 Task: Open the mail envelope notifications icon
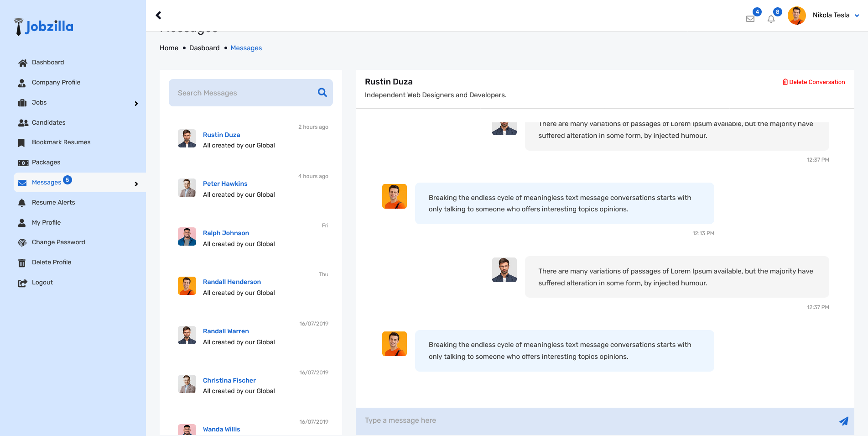click(x=750, y=19)
